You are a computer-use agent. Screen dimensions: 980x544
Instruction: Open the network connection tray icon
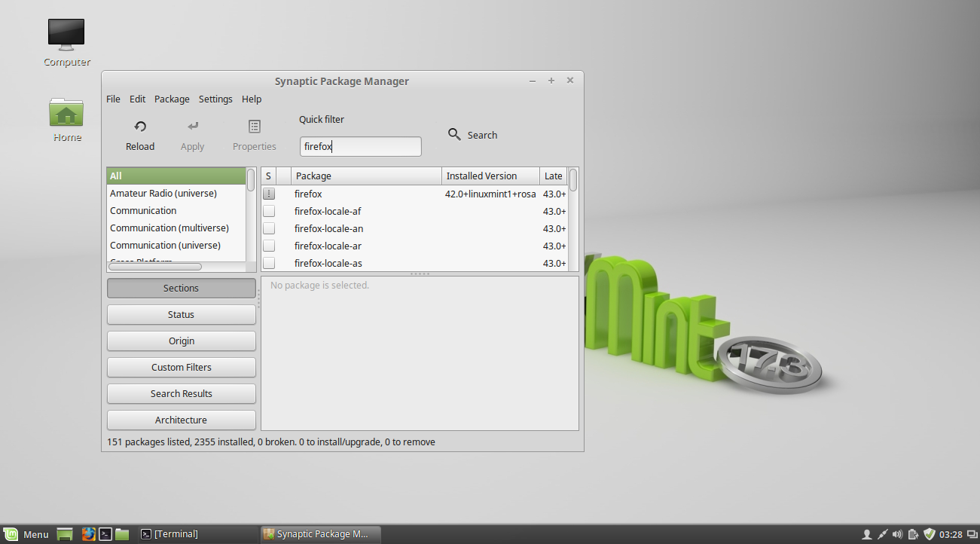tap(882, 534)
